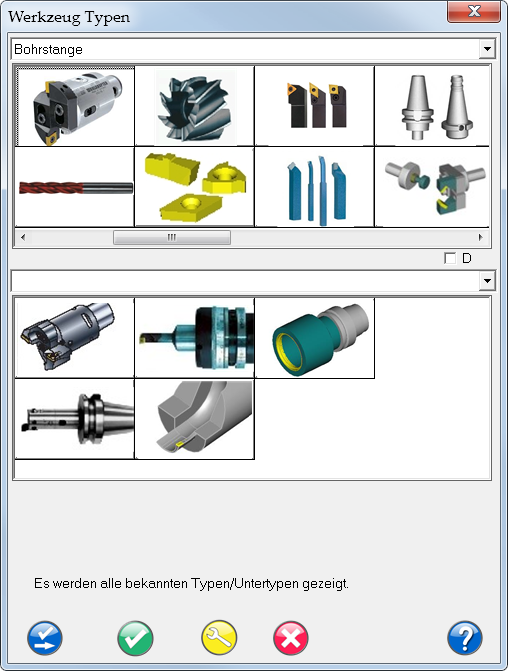Select the boring bar head tool type
This screenshot has width=508, height=671.
tap(75, 106)
